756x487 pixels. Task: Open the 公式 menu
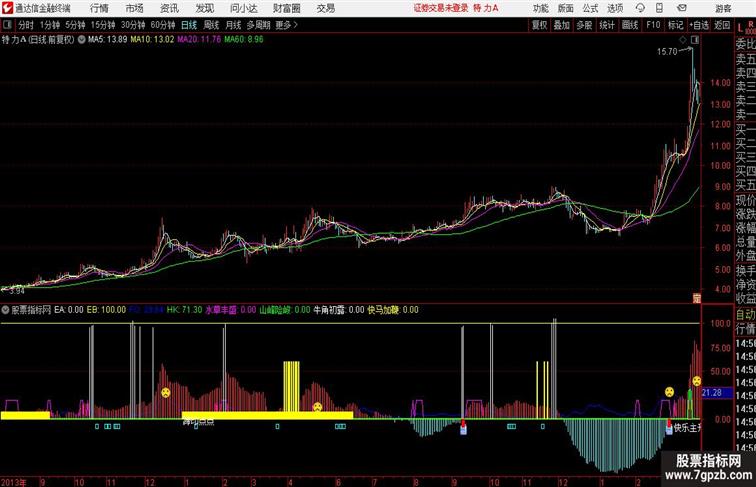pos(590,8)
